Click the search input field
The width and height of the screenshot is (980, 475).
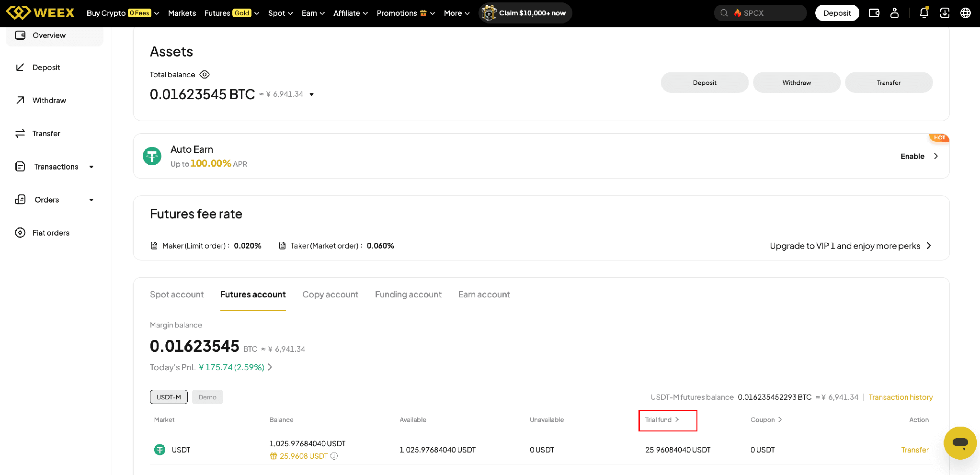tap(761, 13)
